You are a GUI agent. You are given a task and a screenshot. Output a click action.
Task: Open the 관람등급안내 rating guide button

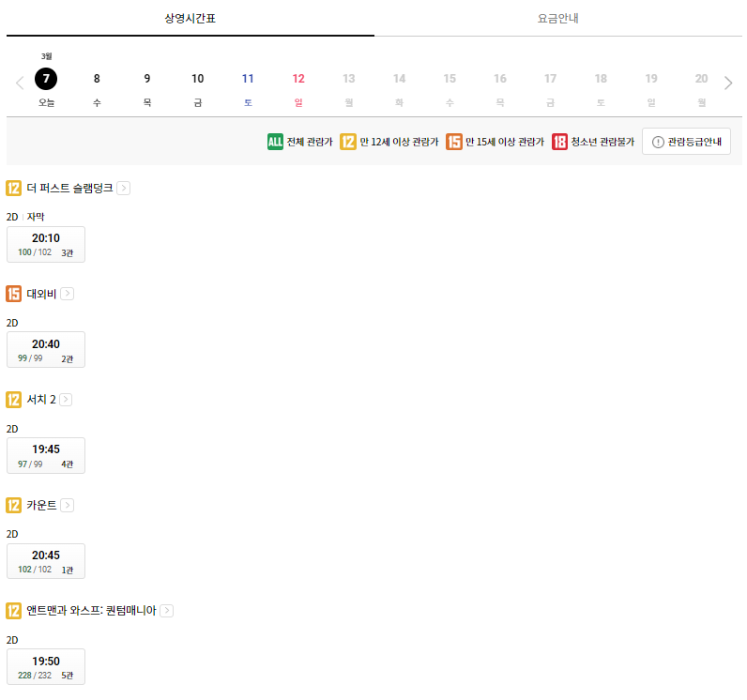coord(686,142)
